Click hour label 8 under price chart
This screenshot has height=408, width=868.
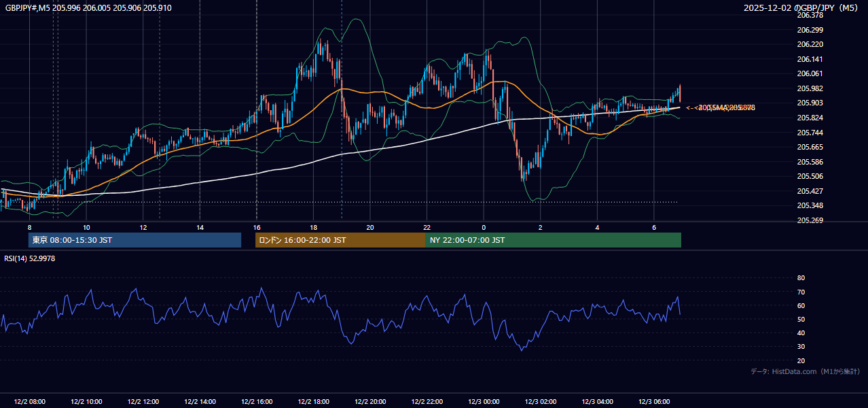pos(29,227)
